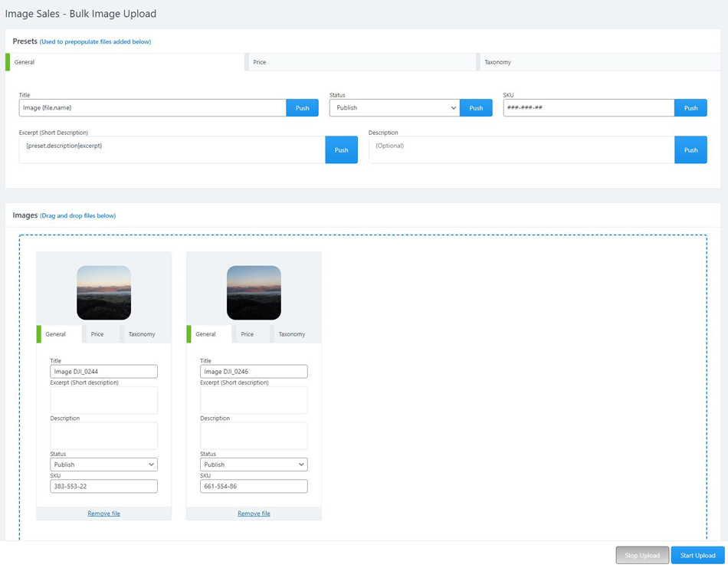Image resolution: width=728 pixels, height=568 pixels.
Task: Click the preset Description text area
Action: point(521,149)
